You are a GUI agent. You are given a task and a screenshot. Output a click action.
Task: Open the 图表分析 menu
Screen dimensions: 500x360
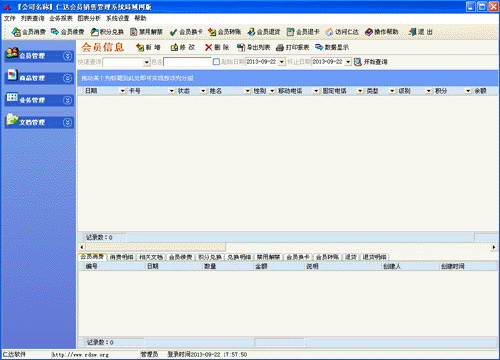[x=89, y=18]
